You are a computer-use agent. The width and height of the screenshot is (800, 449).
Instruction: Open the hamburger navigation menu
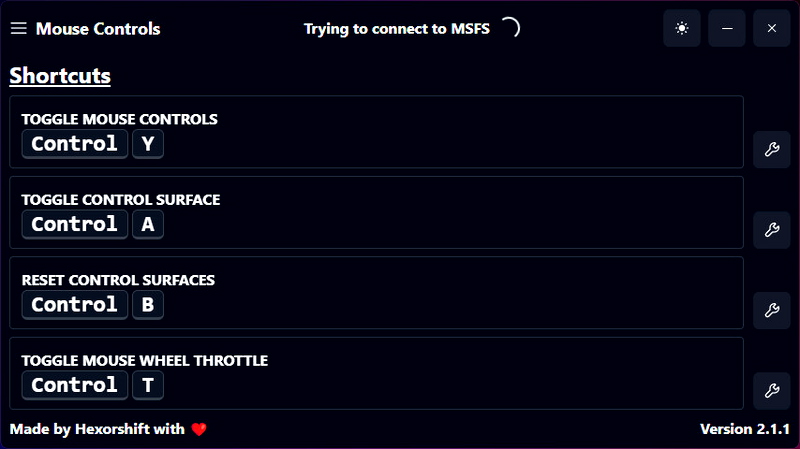(18, 29)
